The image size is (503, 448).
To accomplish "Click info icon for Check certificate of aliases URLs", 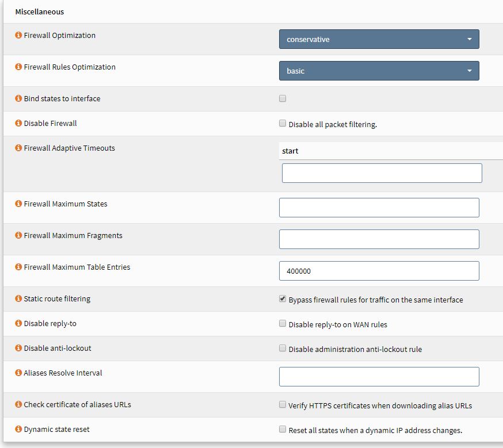I will (x=18, y=404).
